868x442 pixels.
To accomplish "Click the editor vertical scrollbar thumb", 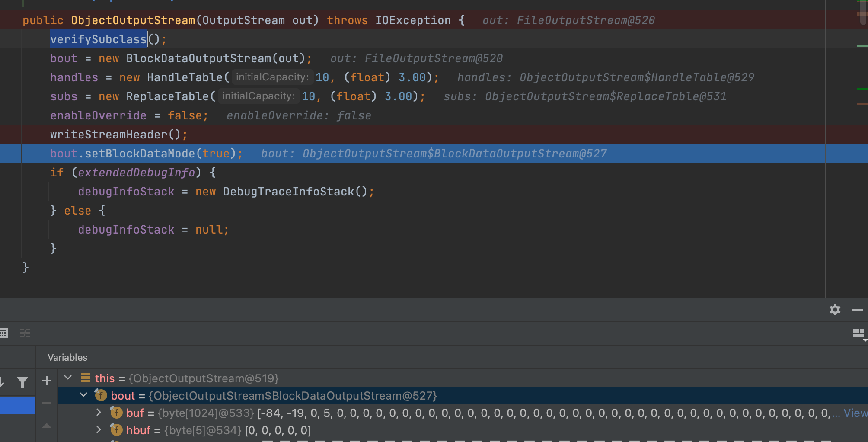I will [x=862, y=12].
